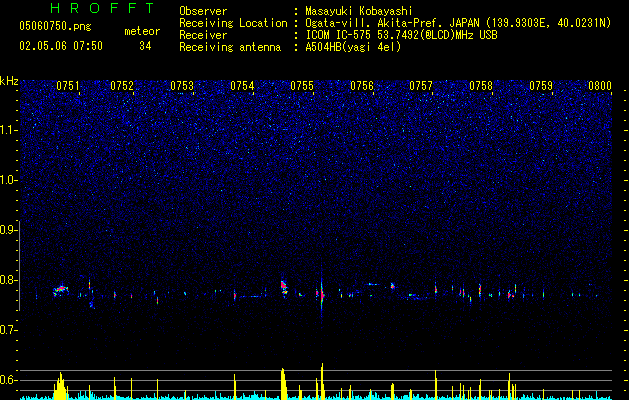
Task: Select the file name 05060750.png
Action: [55, 26]
